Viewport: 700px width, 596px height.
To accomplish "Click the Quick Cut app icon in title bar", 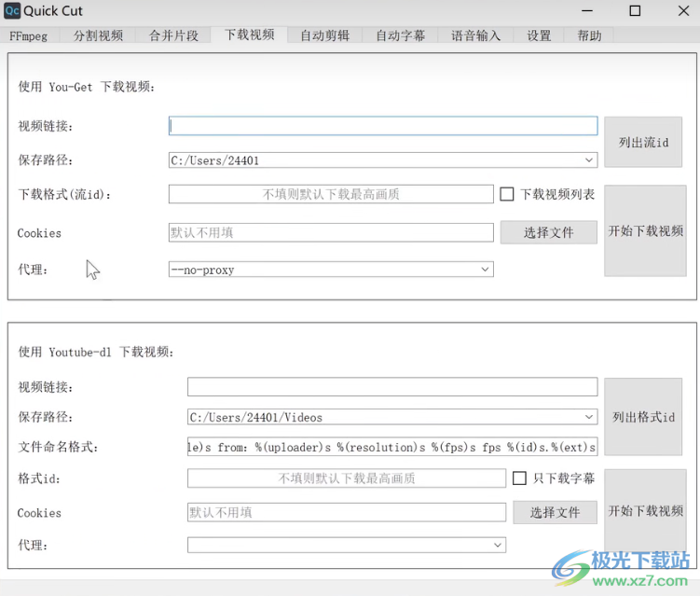I will pos(12,10).
